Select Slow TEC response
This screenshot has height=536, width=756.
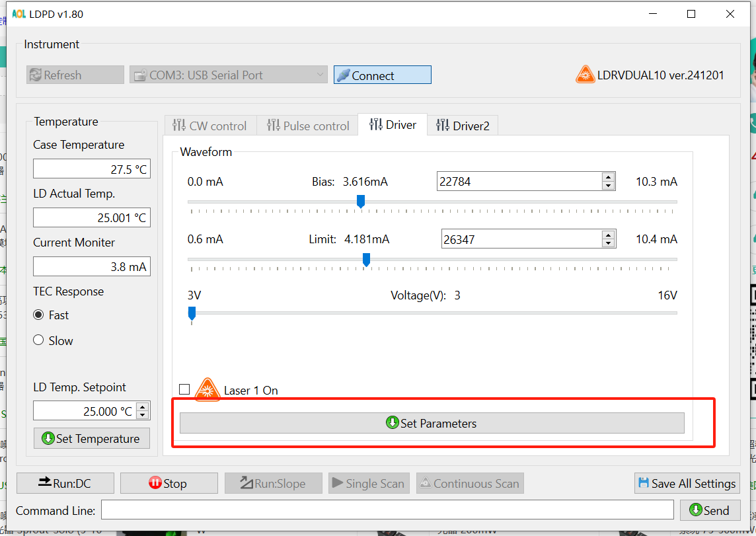tap(38, 340)
